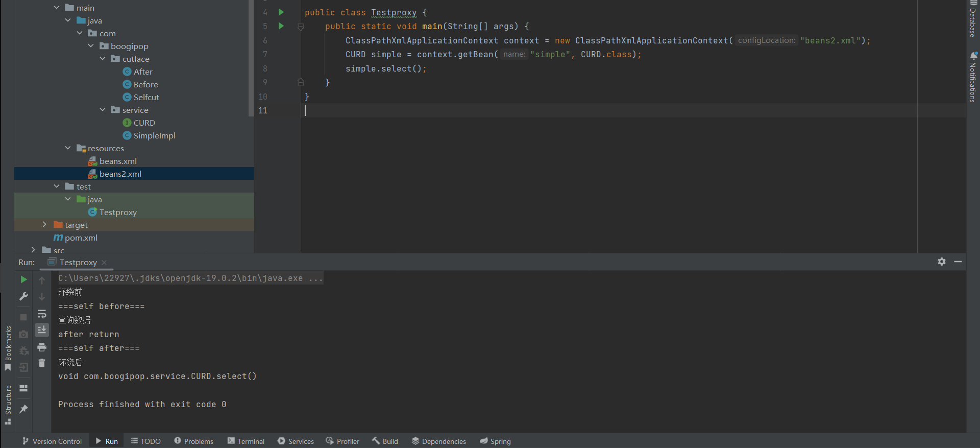
Task: Select the CURD interface in tree
Action: tap(139, 123)
